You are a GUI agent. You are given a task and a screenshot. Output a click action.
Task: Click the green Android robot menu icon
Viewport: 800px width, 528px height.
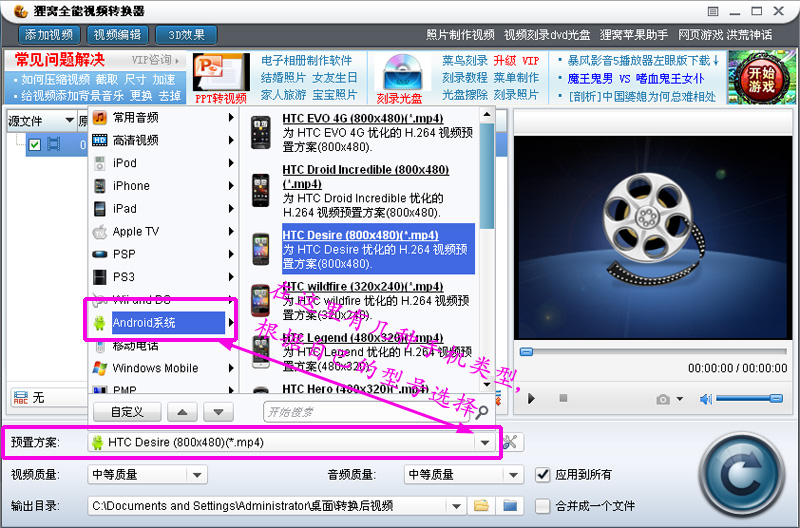(99, 322)
